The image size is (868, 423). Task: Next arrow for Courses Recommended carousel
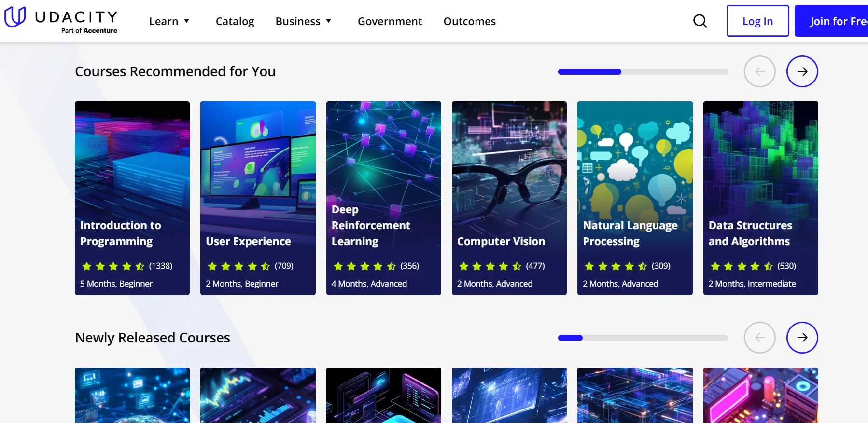[802, 71]
